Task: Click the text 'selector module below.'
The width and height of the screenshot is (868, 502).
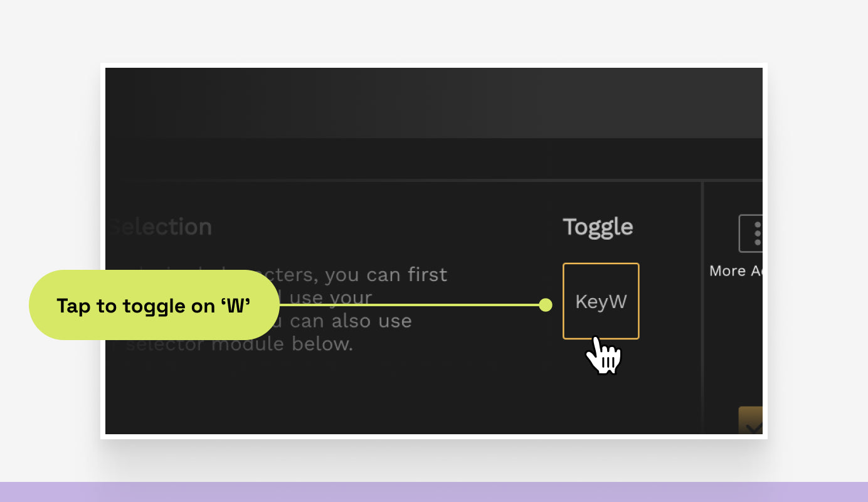Action: pyautogui.click(x=240, y=344)
